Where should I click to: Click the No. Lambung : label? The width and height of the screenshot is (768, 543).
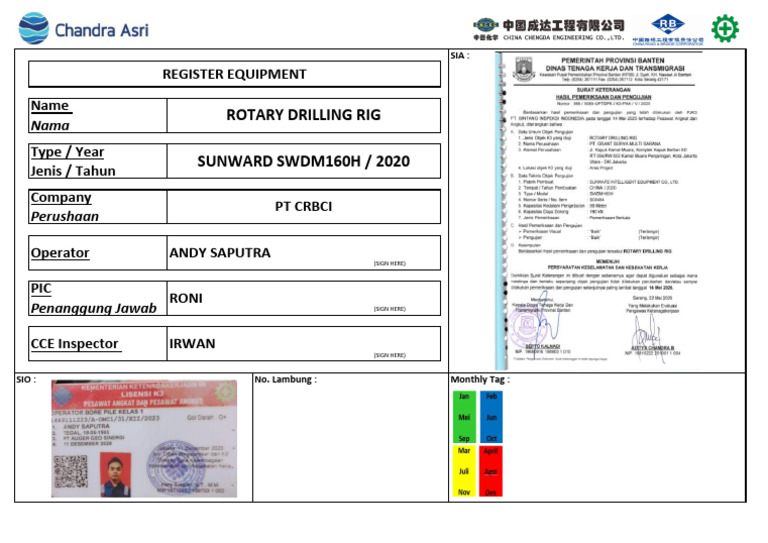[286, 379]
